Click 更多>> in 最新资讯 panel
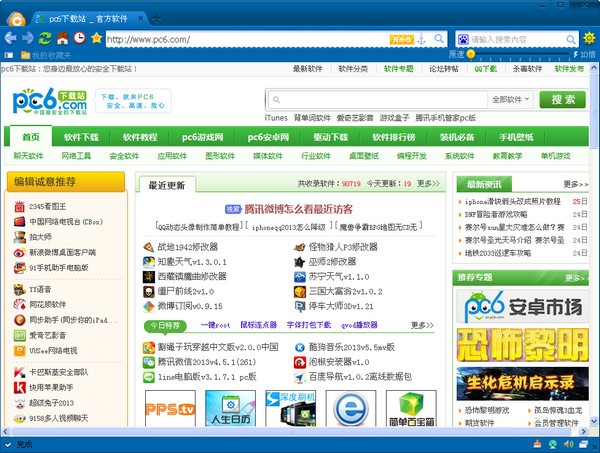The image size is (600, 453). tap(576, 184)
